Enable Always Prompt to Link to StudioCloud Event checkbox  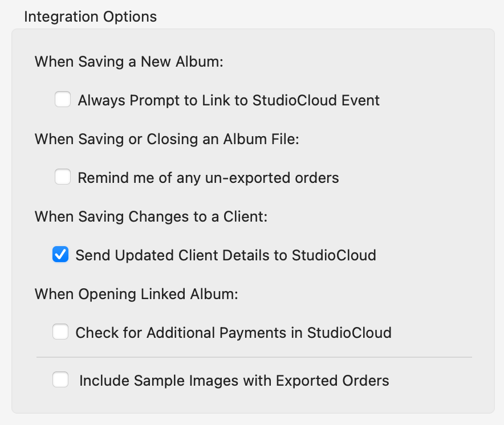click(63, 100)
